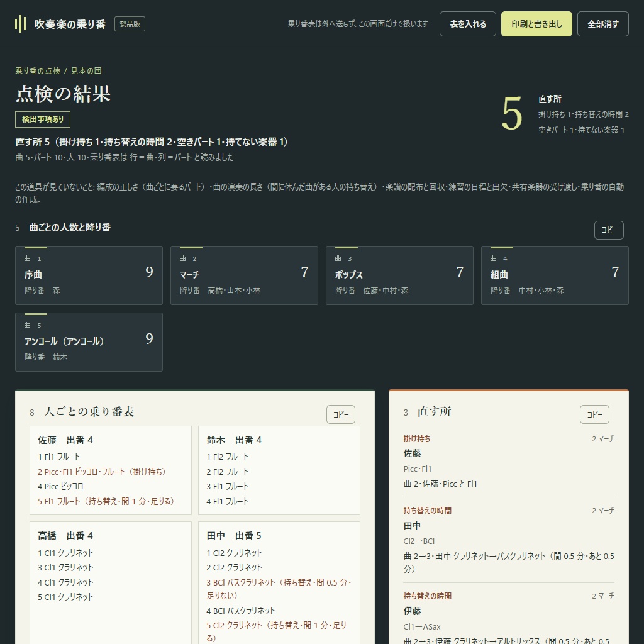Image resolution: width=644 pixels, height=644 pixels.
Task: Click the three-bar app logo icon
Action: (x=21, y=24)
